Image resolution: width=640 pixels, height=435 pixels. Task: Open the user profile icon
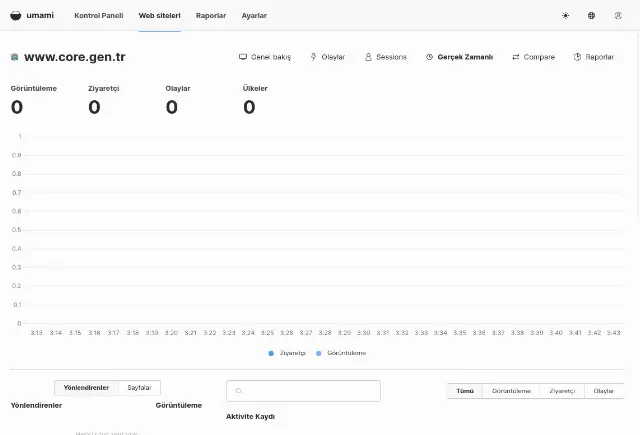[x=618, y=16]
